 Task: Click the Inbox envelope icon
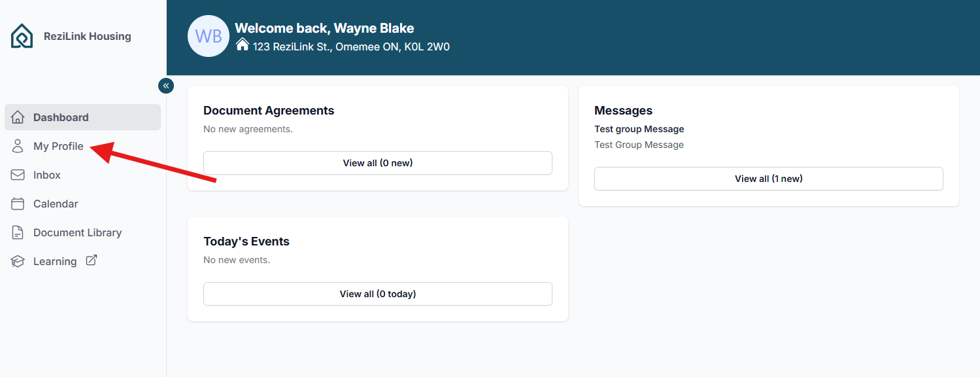18,175
